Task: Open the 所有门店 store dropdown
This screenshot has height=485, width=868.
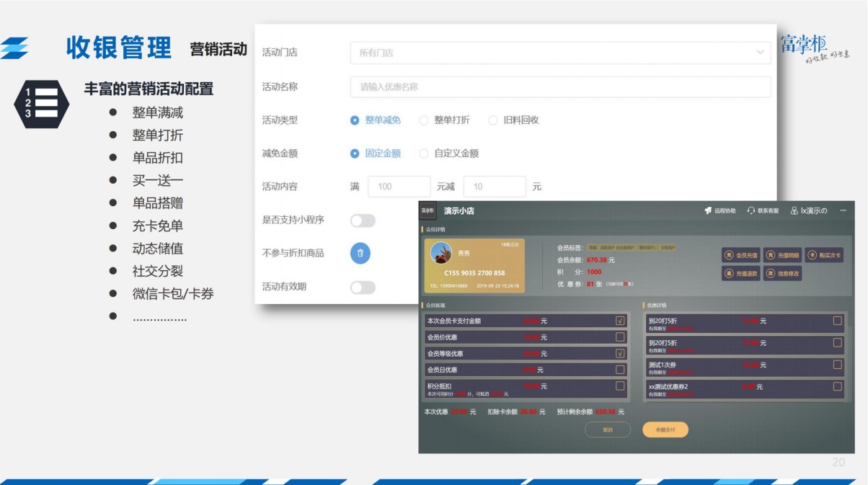Action: coord(556,50)
